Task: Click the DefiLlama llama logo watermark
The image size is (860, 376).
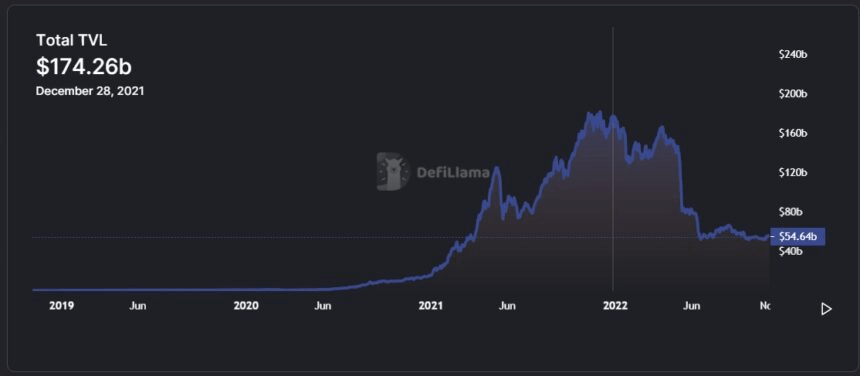Action: pos(393,172)
